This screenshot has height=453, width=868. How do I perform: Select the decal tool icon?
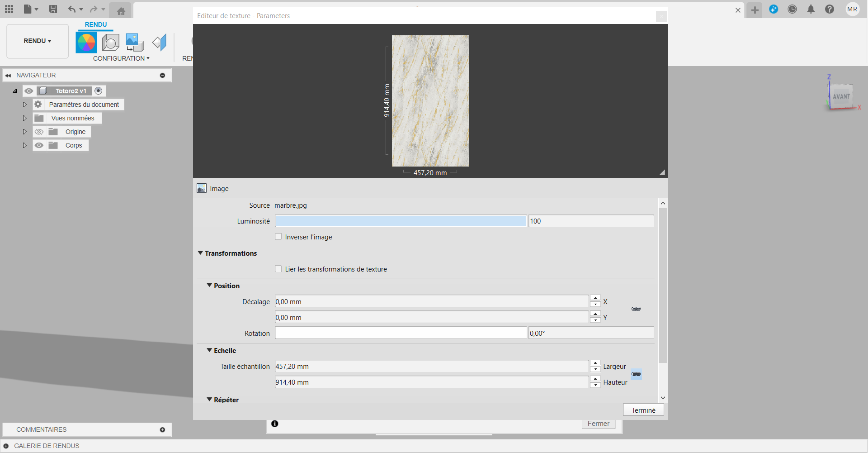coord(159,42)
